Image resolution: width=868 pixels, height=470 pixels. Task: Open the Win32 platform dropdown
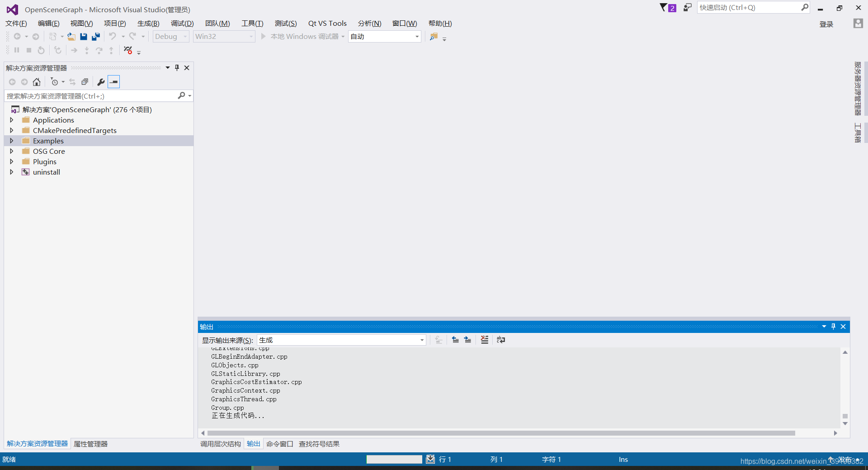tap(224, 37)
